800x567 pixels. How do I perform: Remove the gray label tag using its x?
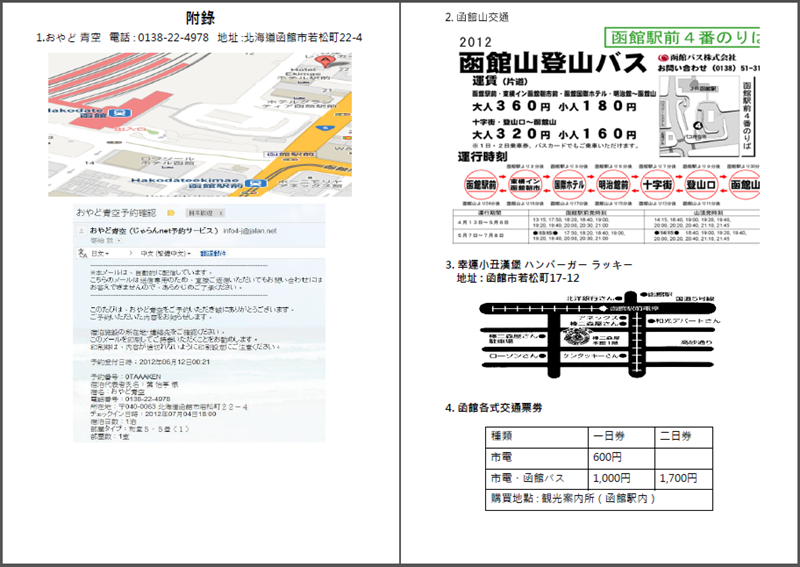click(220, 213)
